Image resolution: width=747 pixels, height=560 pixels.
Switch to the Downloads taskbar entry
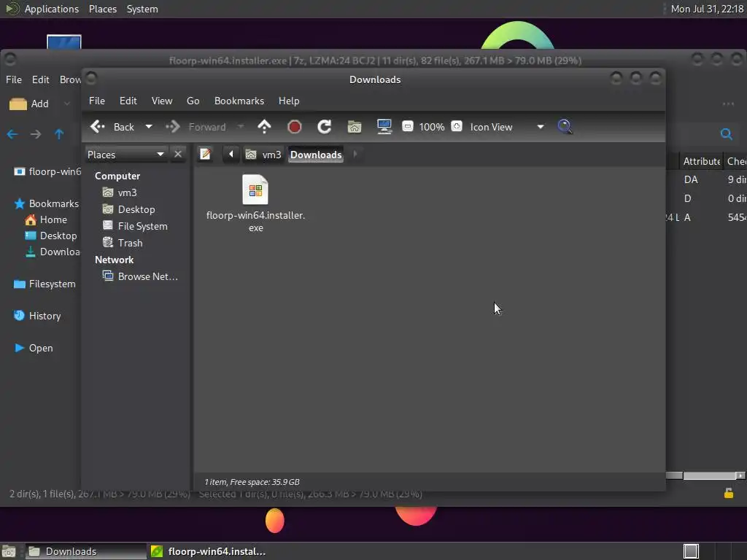pos(85,551)
